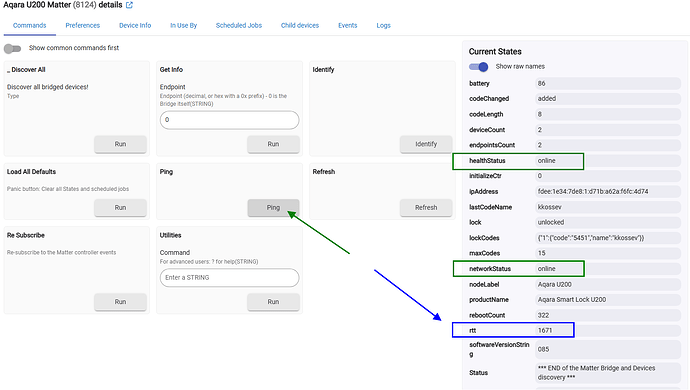Open the Preferences tab

[x=83, y=26]
